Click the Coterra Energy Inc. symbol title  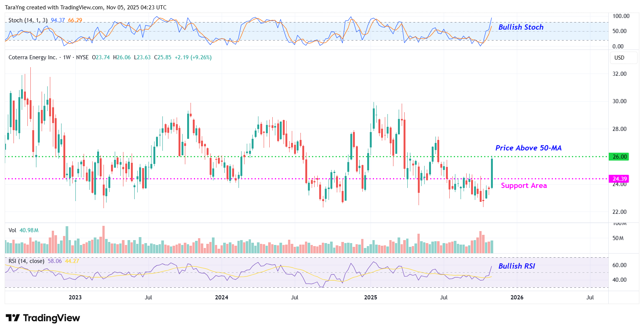(x=33, y=57)
